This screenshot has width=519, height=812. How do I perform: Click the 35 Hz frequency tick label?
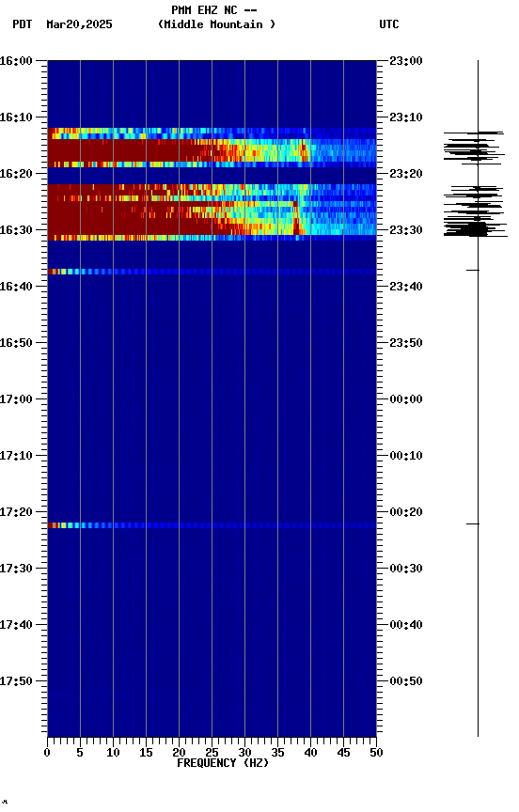277,753
